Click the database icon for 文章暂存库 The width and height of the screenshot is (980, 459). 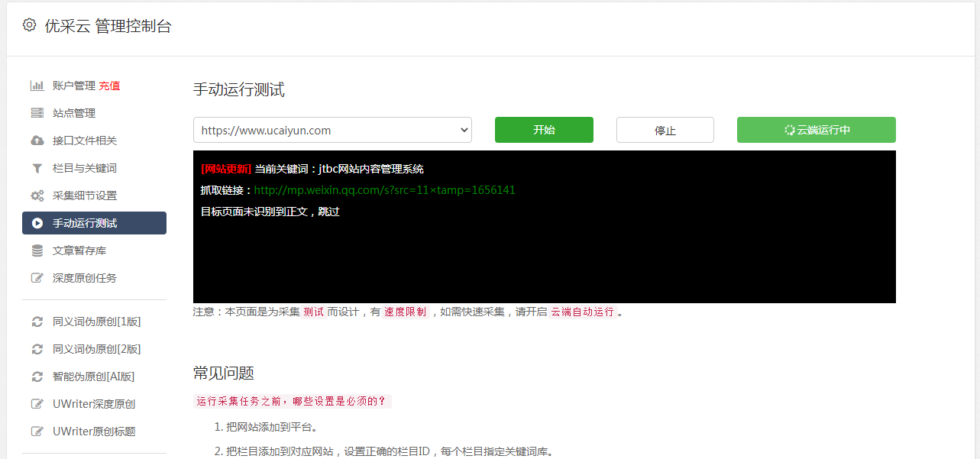coord(37,251)
